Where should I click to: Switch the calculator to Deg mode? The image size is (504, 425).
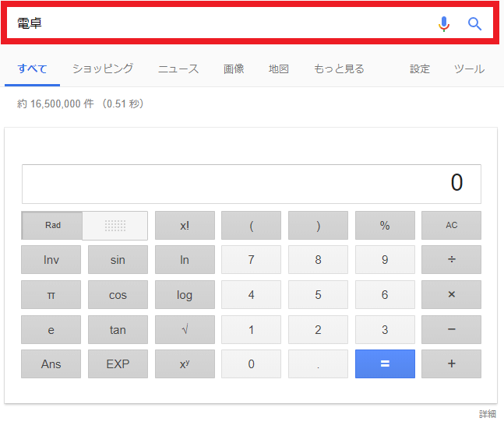click(115, 225)
